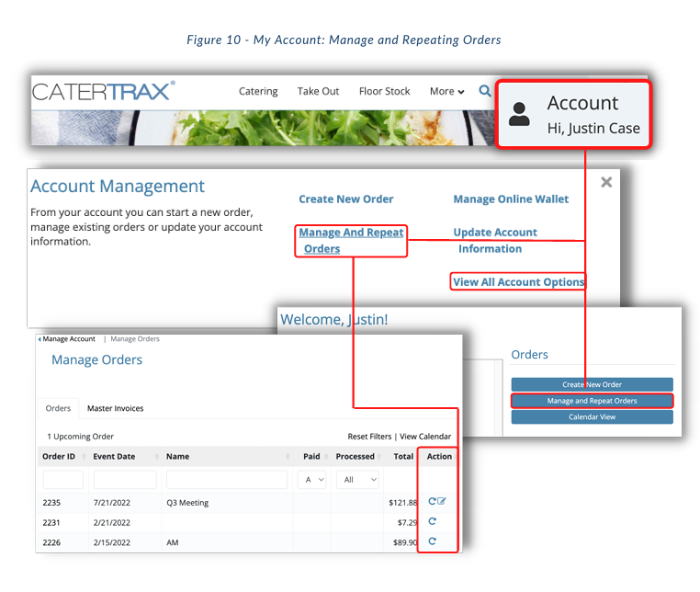The image size is (700, 592).
Task: Click the Manage And Repeat Orders link
Action: coord(351,241)
